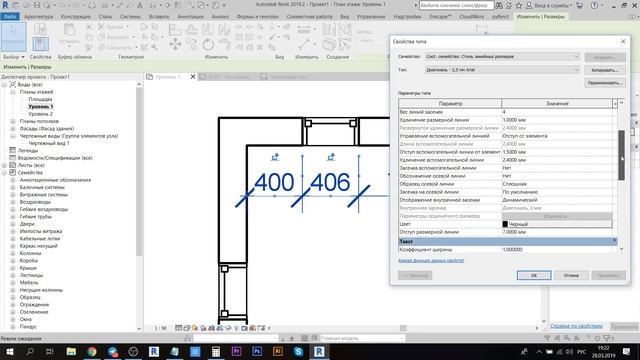Expand the 'Двери' family node
640x360 pixels.
click(x=12, y=224)
